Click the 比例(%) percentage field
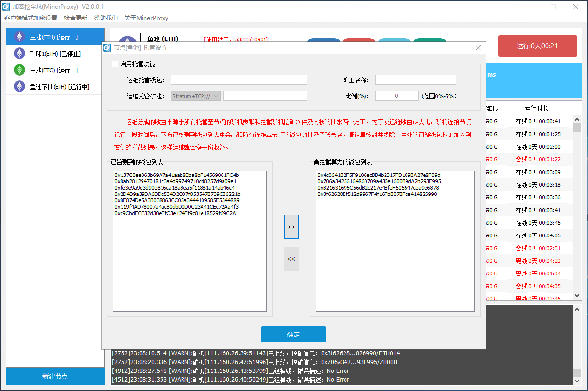Viewport: 588px width, 391px height. [x=396, y=96]
